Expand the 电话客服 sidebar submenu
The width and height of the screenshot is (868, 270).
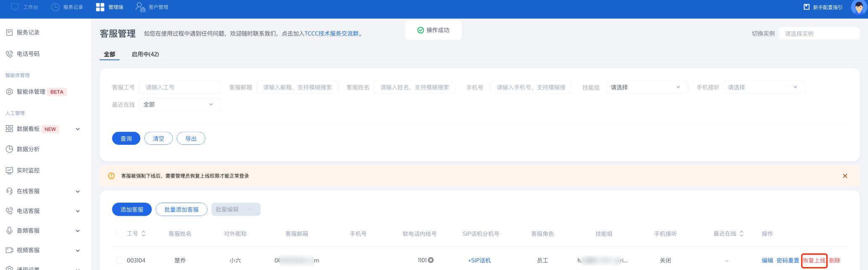pyautogui.click(x=78, y=211)
